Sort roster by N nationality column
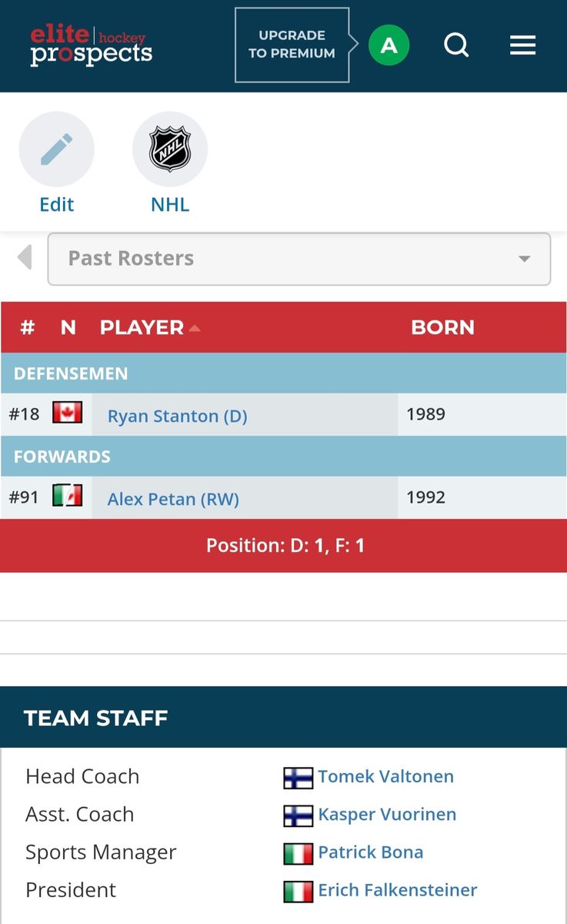Viewport: 567px width, 924px height. click(68, 327)
